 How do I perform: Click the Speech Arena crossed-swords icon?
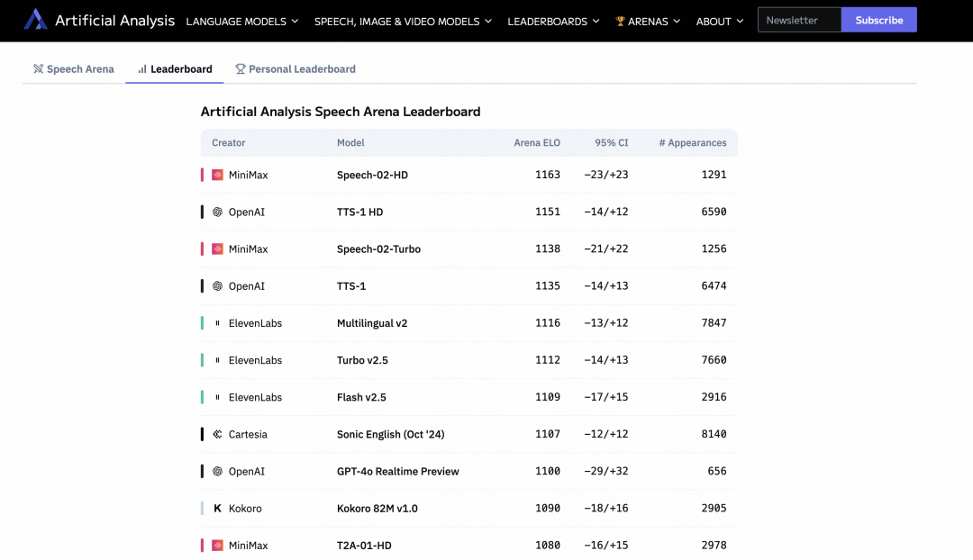[39, 68]
